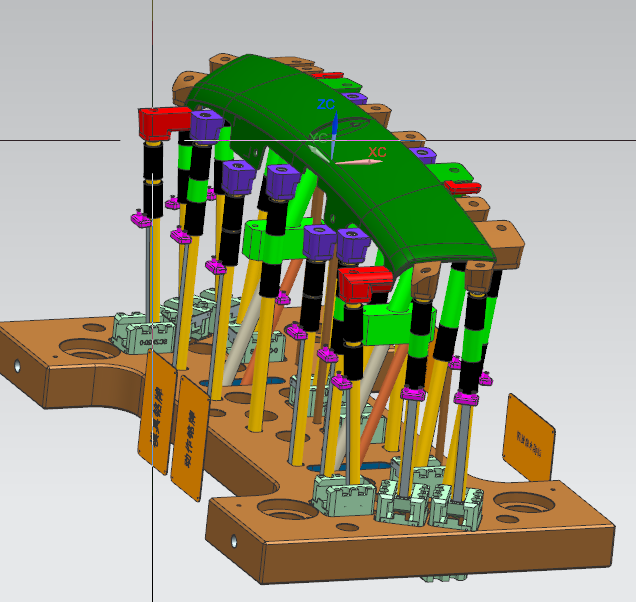The height and width of the screenshot is (602, 636).
Task: Select the orange nameplate crossed by the vertical crosshair
Action: [157, 412]
